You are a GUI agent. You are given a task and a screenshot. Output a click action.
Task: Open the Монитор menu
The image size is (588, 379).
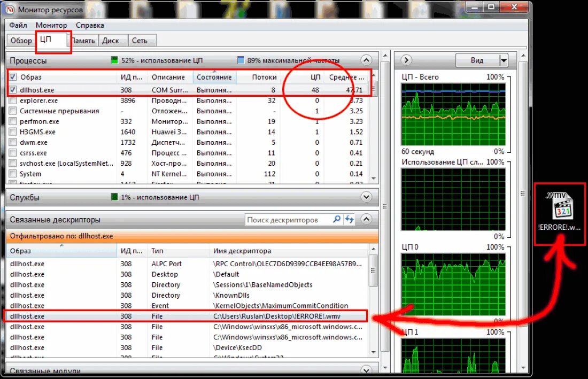[51, 25]
